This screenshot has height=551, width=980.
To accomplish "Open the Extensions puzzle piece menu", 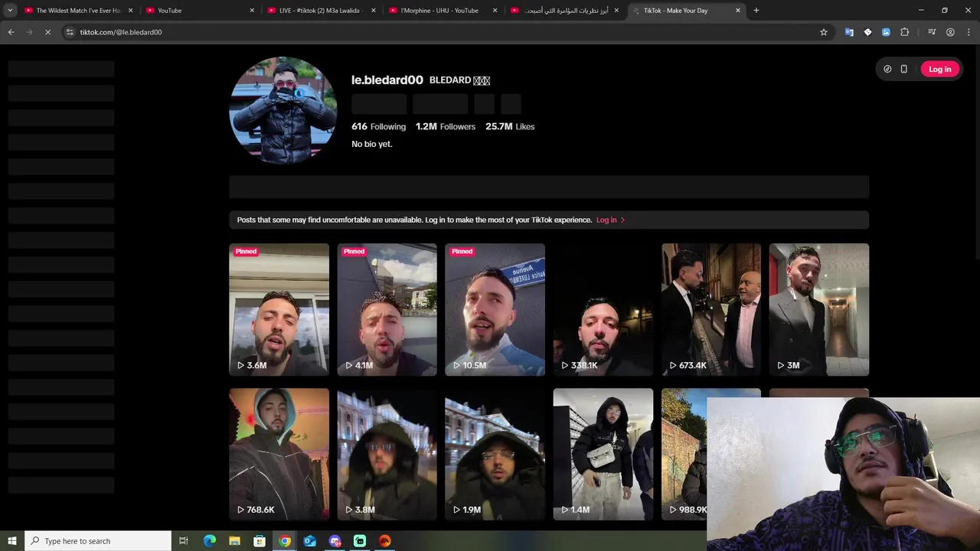I will pos(905,32).
